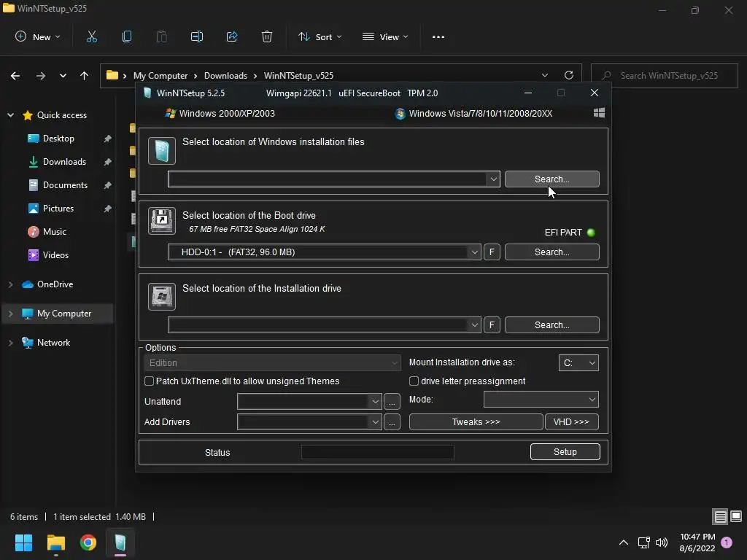Click the Copy icon in Explorer toolbar
This screenshot has width=747, height=560.
coord(127,36)
